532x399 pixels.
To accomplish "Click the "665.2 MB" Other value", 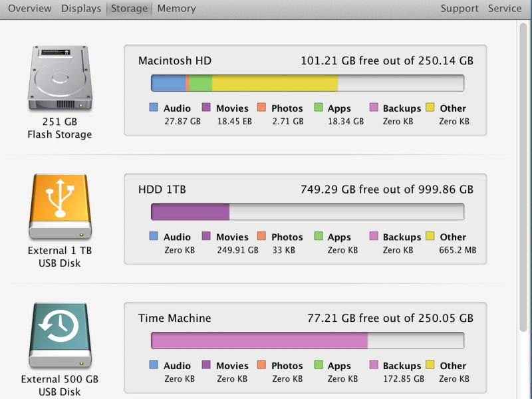I will point(458,250).
